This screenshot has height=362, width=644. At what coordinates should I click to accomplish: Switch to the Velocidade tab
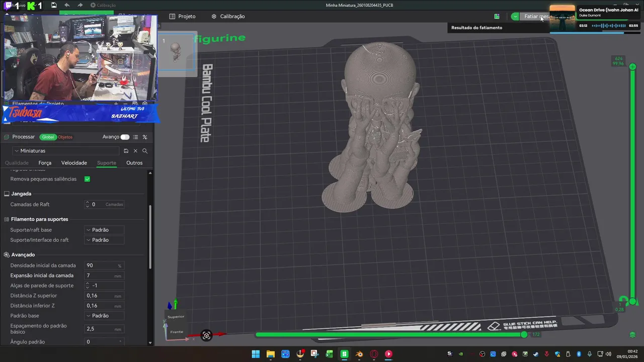click(x=74, y=163)
